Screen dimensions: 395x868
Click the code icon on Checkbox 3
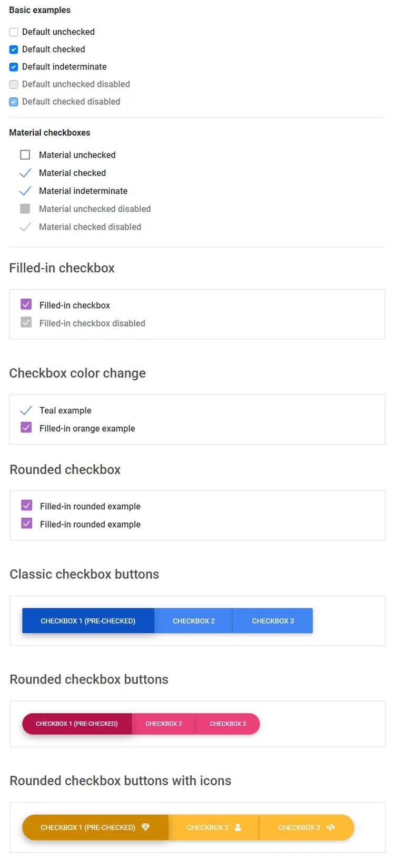331,827
